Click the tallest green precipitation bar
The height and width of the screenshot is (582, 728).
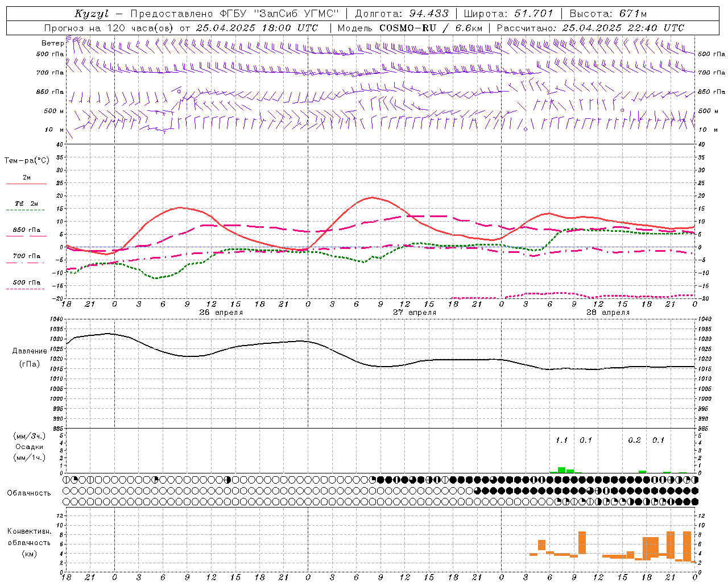coord(561,470)
